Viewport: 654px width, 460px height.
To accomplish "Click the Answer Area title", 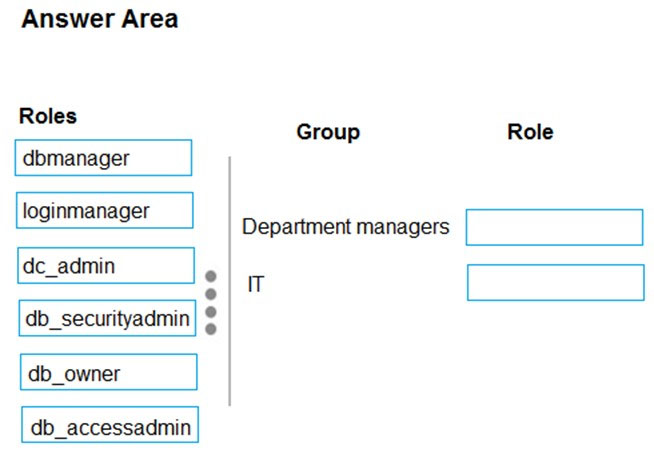I will [x=100, y=19].
